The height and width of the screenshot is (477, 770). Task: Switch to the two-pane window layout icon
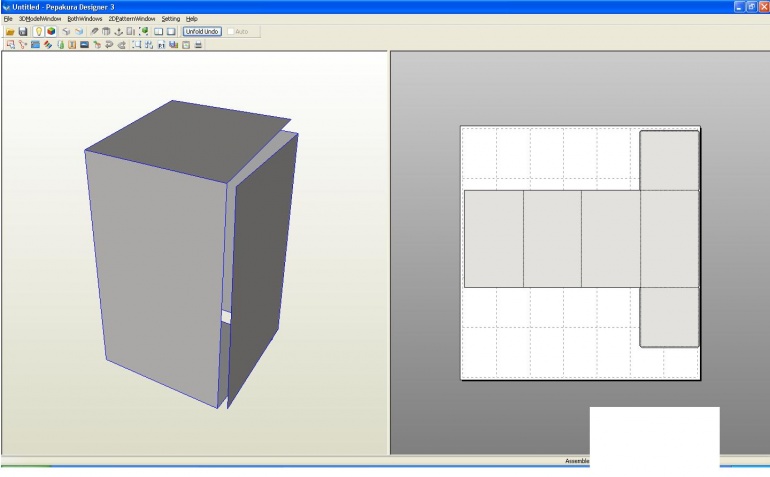click(x=158, y=31)
